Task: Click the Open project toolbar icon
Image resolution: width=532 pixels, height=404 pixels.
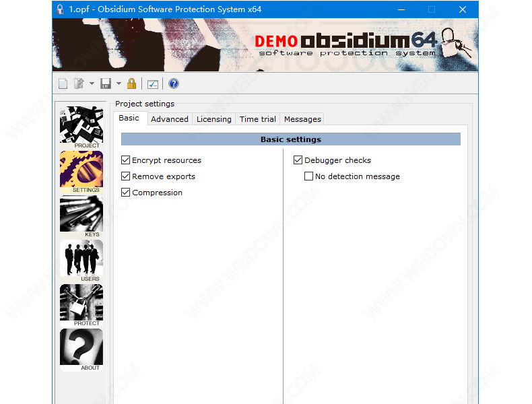Action: (79, 83)
